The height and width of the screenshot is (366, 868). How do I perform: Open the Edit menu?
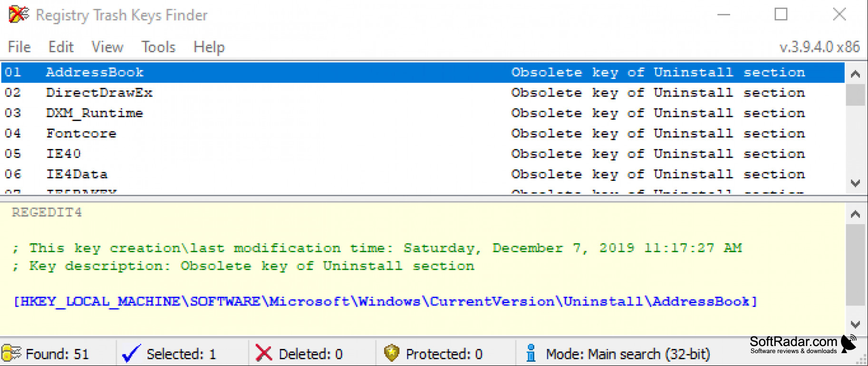pos(61,47)
